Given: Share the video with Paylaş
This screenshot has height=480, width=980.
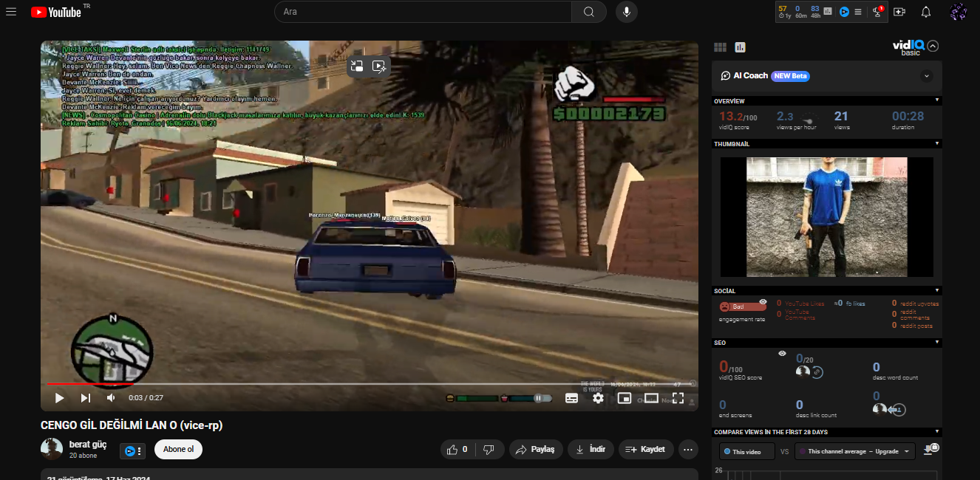Looking at the screenshot, I should click(536, 449).
